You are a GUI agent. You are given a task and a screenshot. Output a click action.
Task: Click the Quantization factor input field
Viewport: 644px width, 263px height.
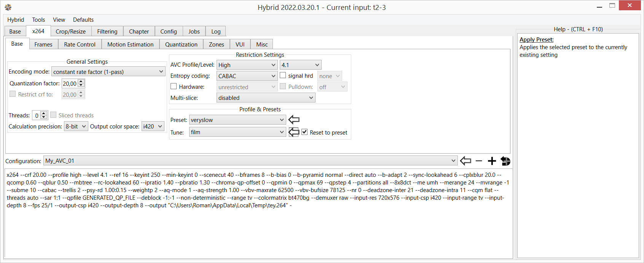tap(70, 83)
